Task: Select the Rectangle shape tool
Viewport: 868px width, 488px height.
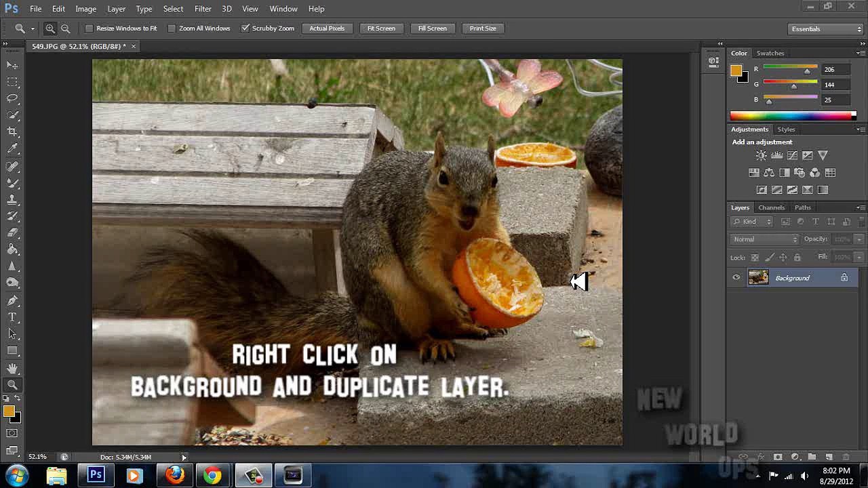Action: 12,350
